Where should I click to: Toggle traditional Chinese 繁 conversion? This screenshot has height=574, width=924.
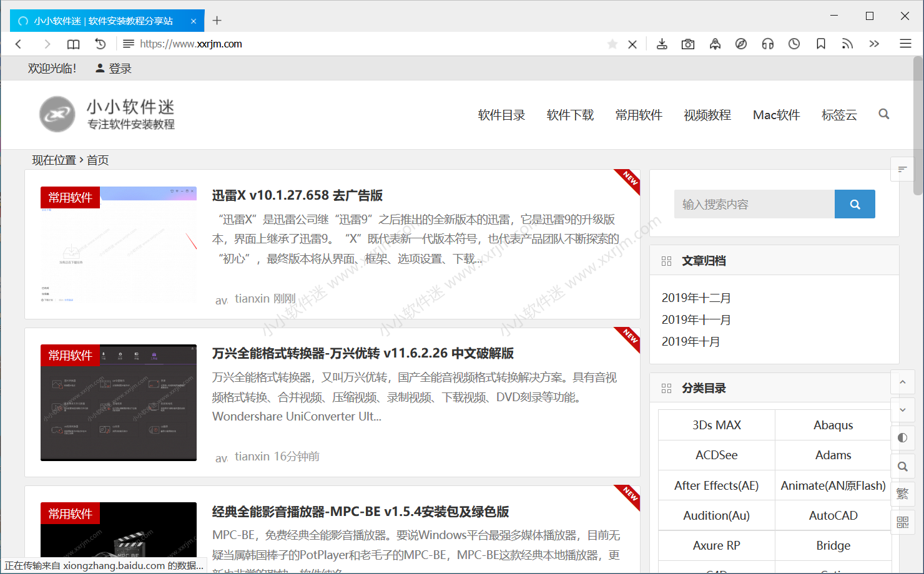click(x=903, y=494)
